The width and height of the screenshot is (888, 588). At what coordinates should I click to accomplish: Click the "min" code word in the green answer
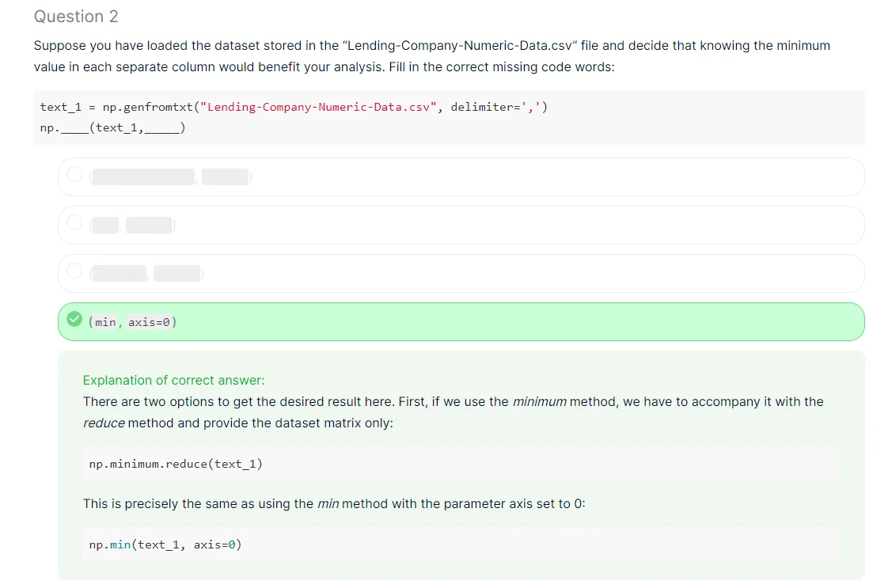click(x=105, y=322)
